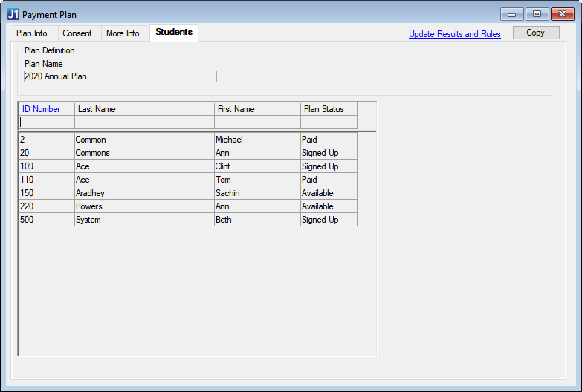Screen dimensions: 582x392
Task: Select Paid status for Michael Common
Action: pyautogui.click(x=329, y=140)
